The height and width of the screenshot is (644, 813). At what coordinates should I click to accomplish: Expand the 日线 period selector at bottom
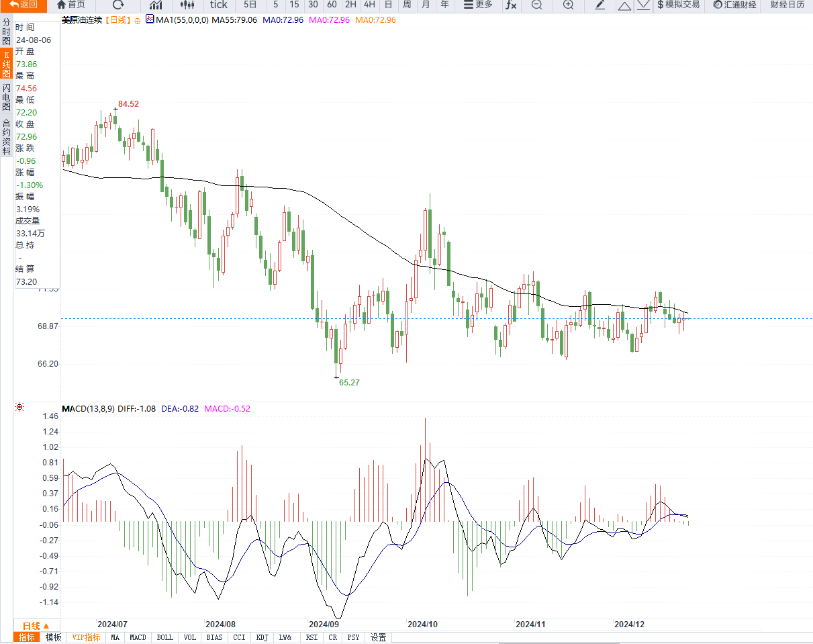tap(36, 625)
